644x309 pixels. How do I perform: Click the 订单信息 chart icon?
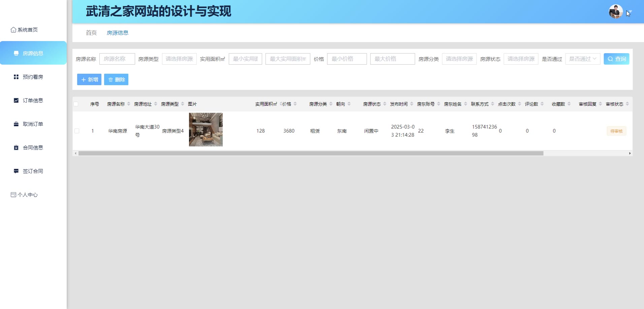coord(16,101)
